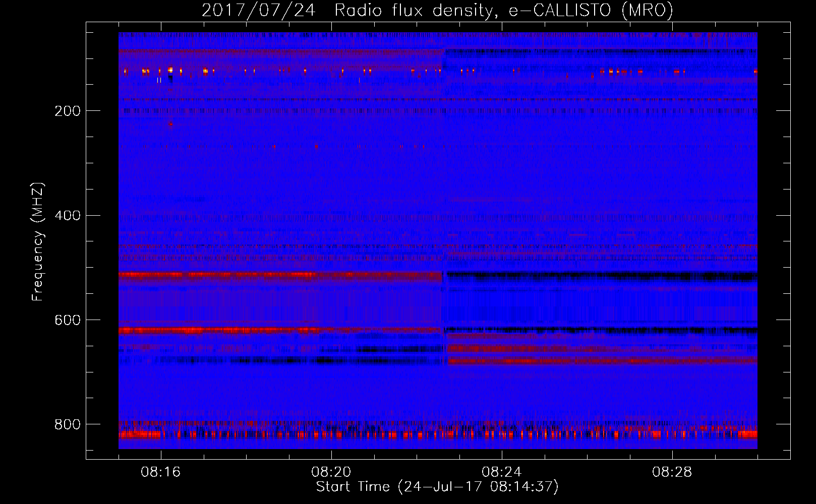
Task: Click the 08:24 time axis label
Action: pos(501,472)
